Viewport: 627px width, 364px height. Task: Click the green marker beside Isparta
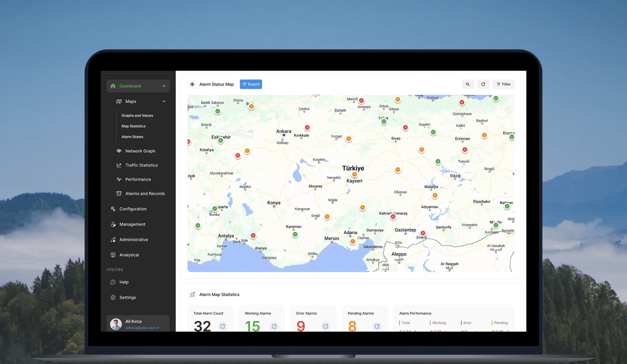tap(215, 208)
